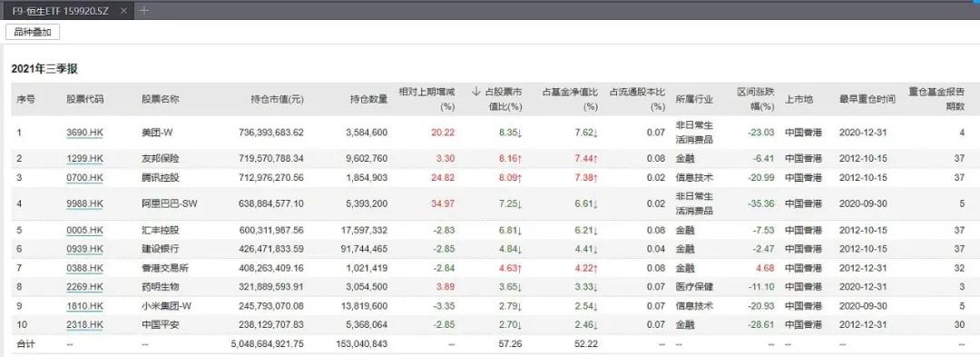Open stock code link 9988.HK
The height and width of the screenshot is (357, 980).
85,203
